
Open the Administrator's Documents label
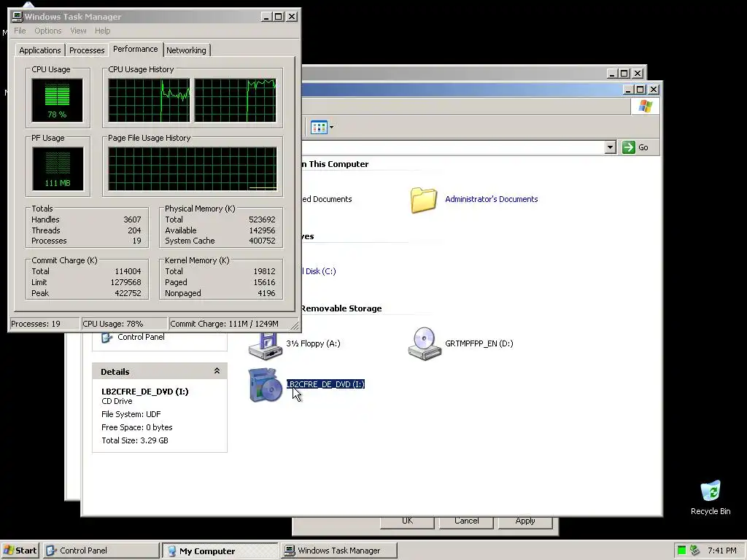[491, 199]
